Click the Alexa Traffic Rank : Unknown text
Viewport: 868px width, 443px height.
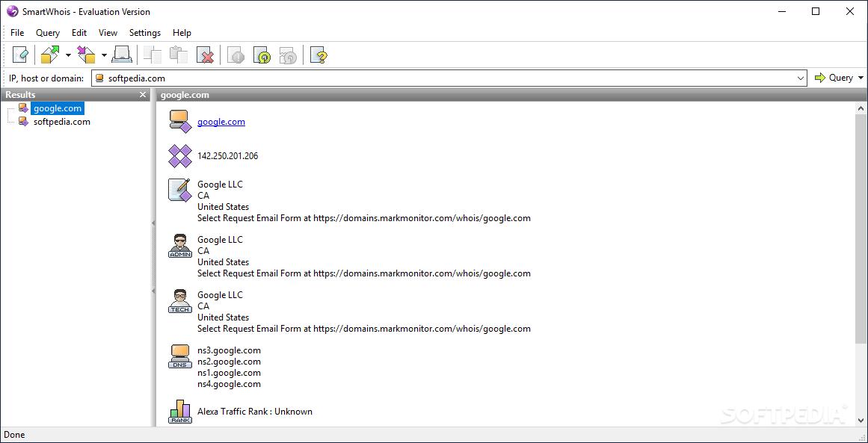[x=255, y=412]
